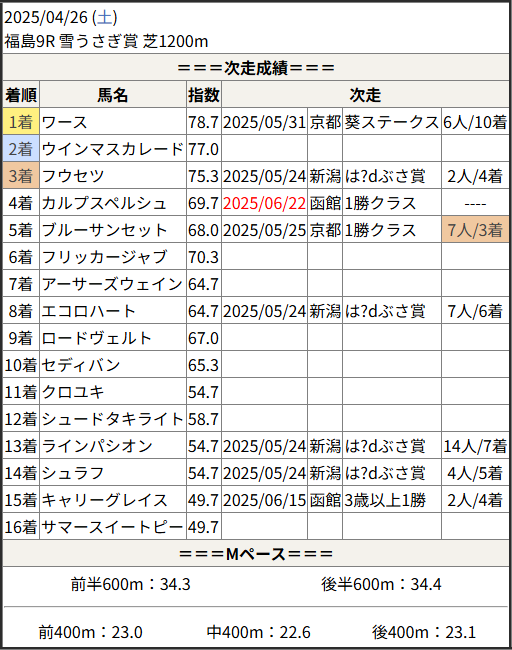Click horse name ワース in first row
The width and height of the screenshot is (512, 650).
coord(65,122)
